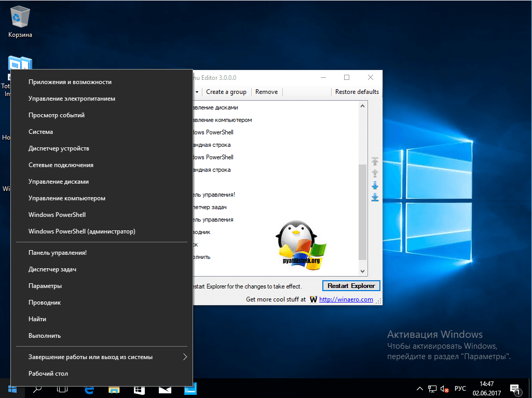This screenshot has width=532, height=398.
Task: Open Task View from the taskbar
Action: 62,389
